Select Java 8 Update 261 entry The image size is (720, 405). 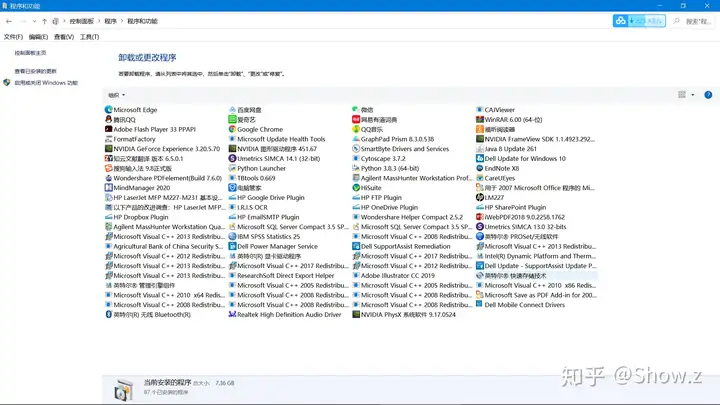(x=506, y=149)
